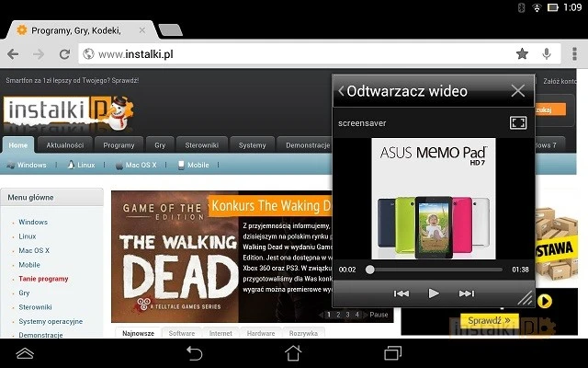Click the yellow Sprawdź button

pyautogui.click(x=489, y=321)
